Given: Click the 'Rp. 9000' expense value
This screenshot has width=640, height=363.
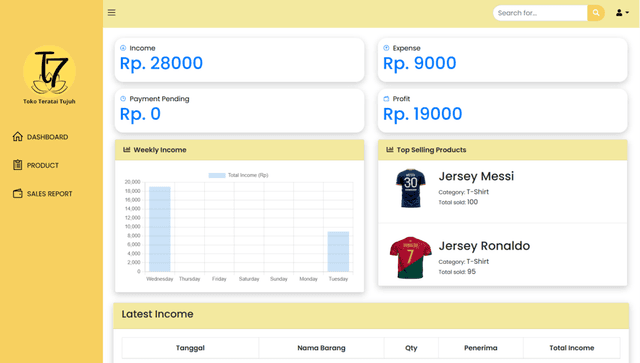Looking at the screenshot, I should pos(420,63).
